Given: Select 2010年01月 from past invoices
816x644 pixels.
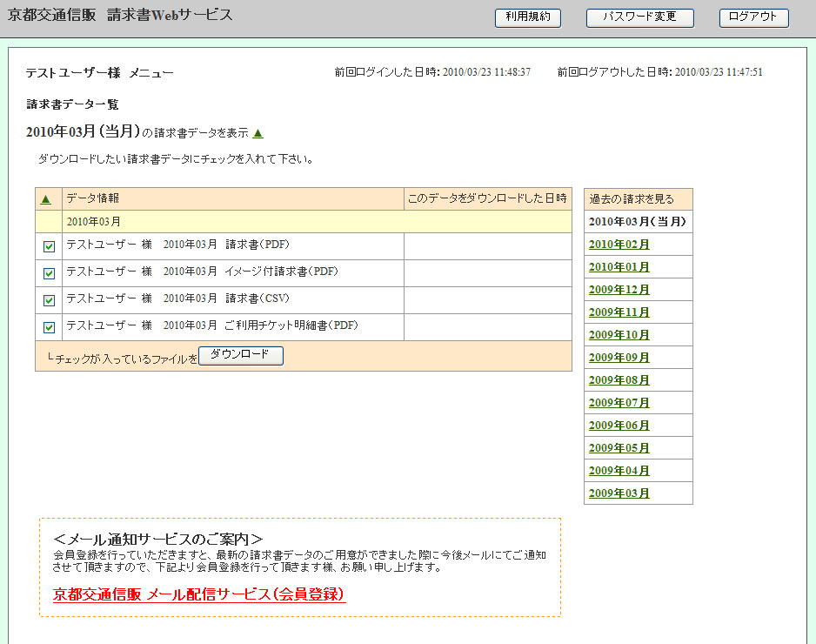Looking at the screenshot, I should pyautogui.click(x=619, y=267).
